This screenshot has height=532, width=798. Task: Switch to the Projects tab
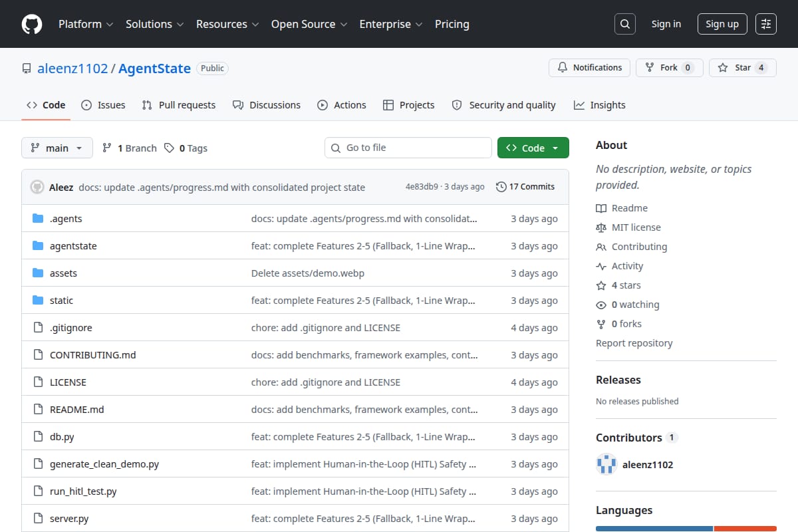[409, 105]
